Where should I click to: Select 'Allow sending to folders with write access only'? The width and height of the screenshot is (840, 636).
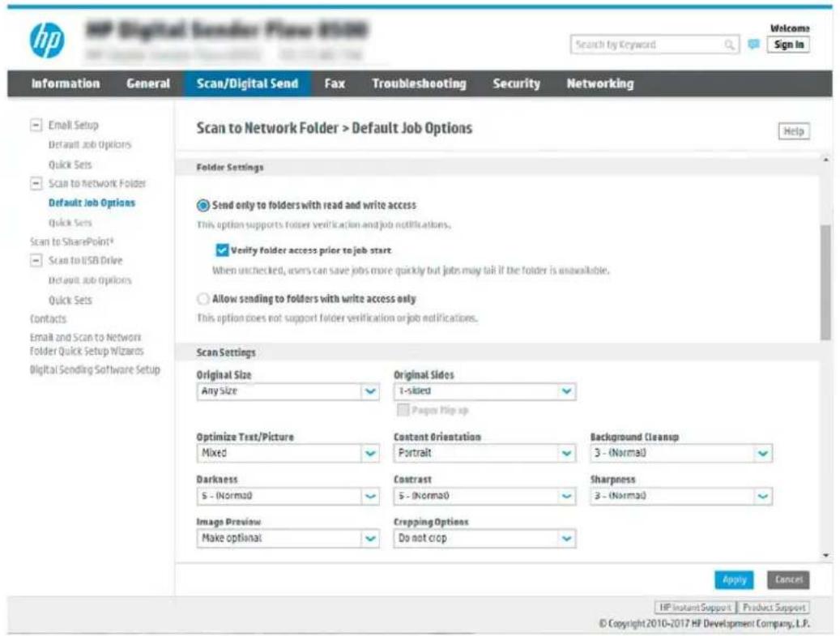click(203, 299)
